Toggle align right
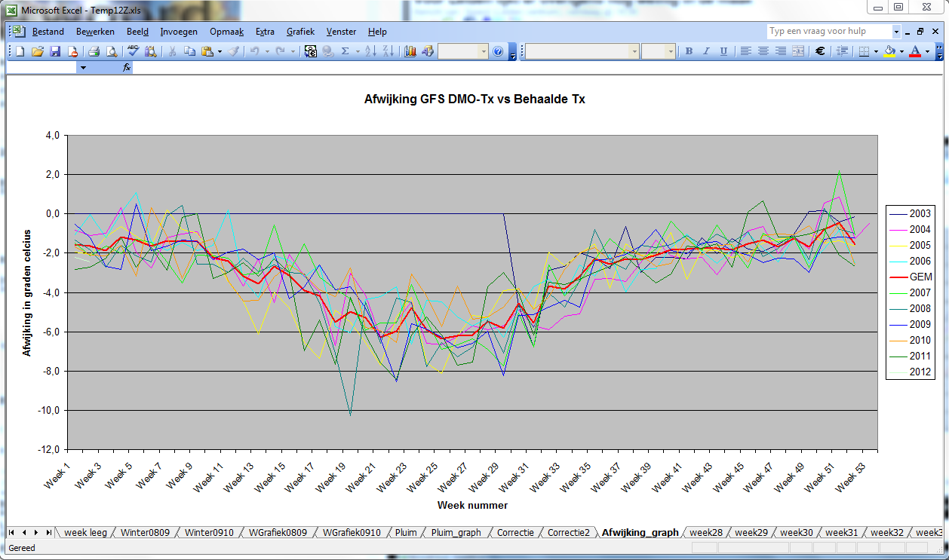Image resolution: width=949 pixels, height=560 pixels. point(780,51)
